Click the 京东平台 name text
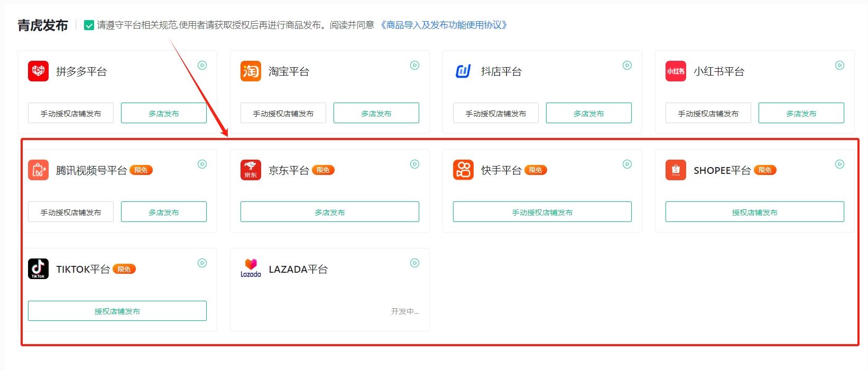The width and height of the screenshot is (868, 370). point(289,170)
